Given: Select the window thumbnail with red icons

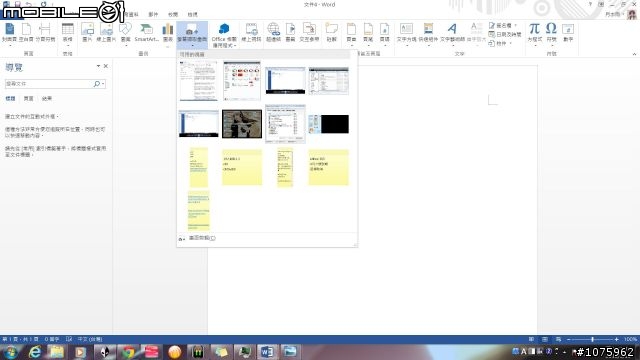Looking at the screenshot, I should click(x=242, y=81).
